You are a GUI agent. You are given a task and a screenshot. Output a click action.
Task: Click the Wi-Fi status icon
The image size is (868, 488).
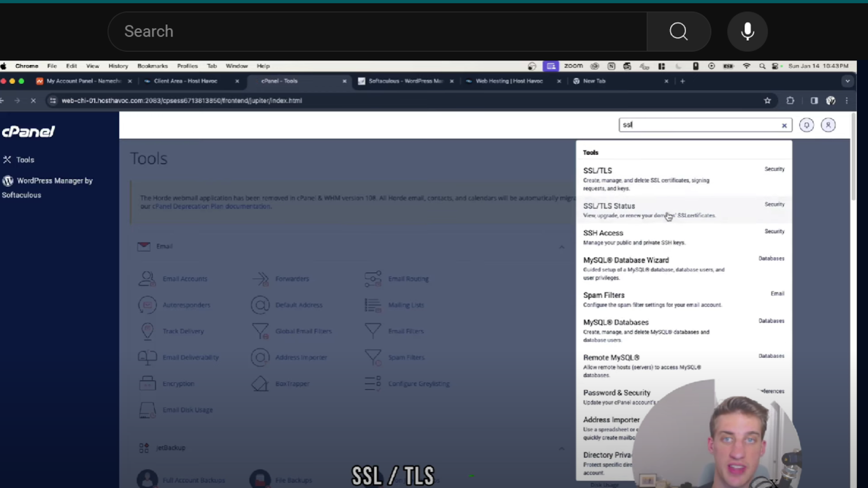(x=746, y=66)
